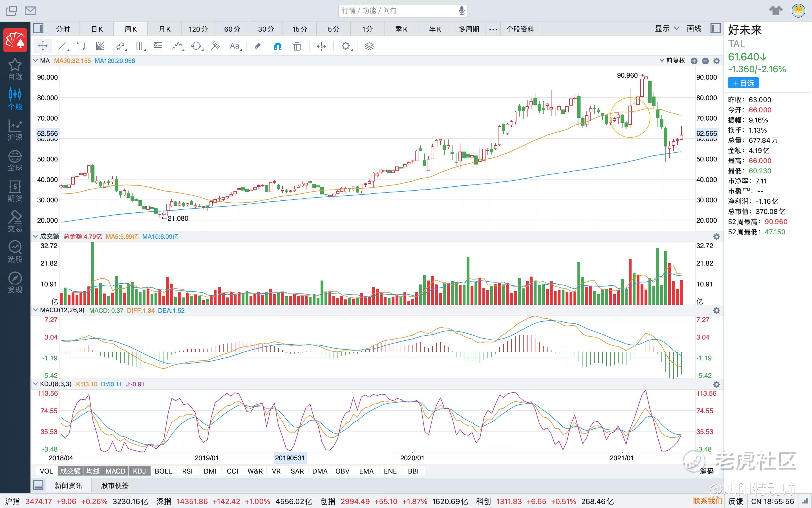Open the 期货 futures section

[x=15, y=191]
